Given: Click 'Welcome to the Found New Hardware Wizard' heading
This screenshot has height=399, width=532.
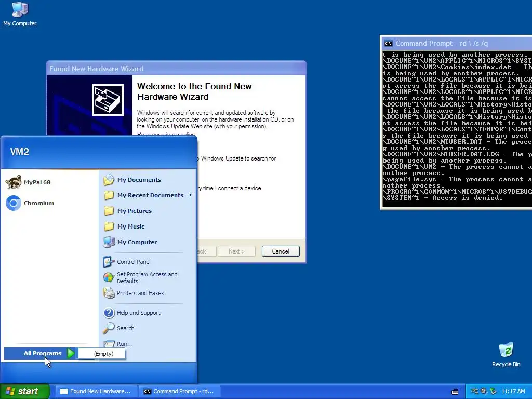Looking at the screenshot, I should pos(194,91).
